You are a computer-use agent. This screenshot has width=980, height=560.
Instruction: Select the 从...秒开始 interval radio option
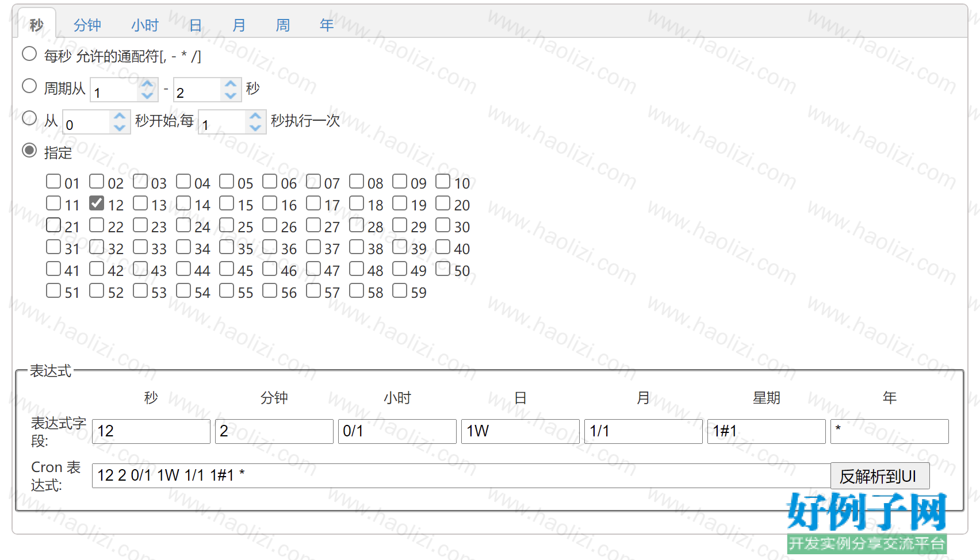tap(29, 118)
